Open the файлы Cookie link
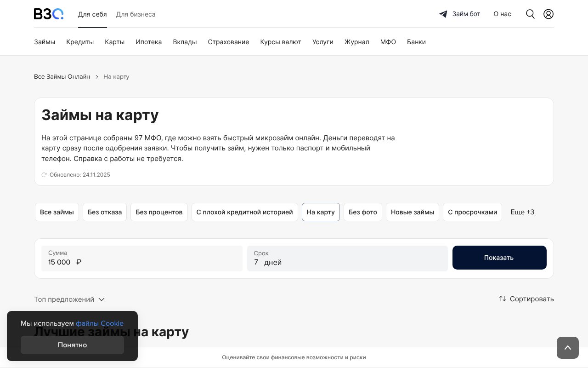588x368 pixels. [100, 323]
